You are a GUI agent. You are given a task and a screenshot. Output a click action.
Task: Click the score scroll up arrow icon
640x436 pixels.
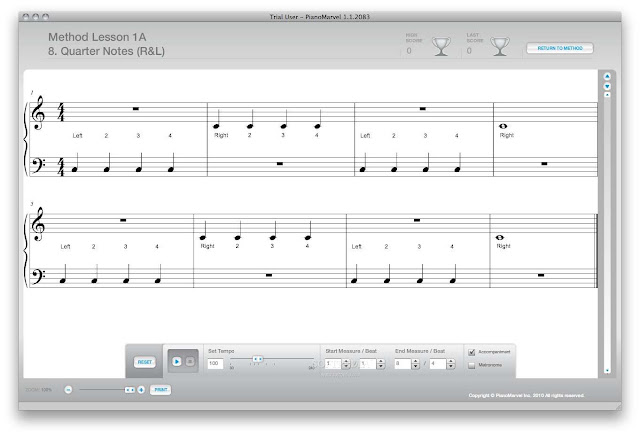click(x=607, y=76)
